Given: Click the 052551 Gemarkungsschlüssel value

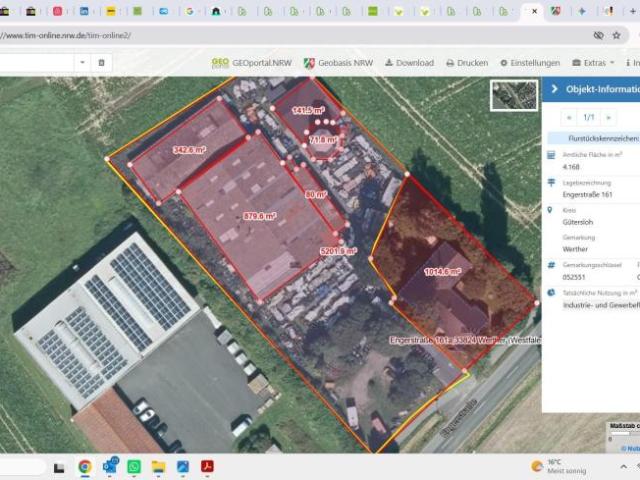Looking at the screenshot, I should click(573, 277).
